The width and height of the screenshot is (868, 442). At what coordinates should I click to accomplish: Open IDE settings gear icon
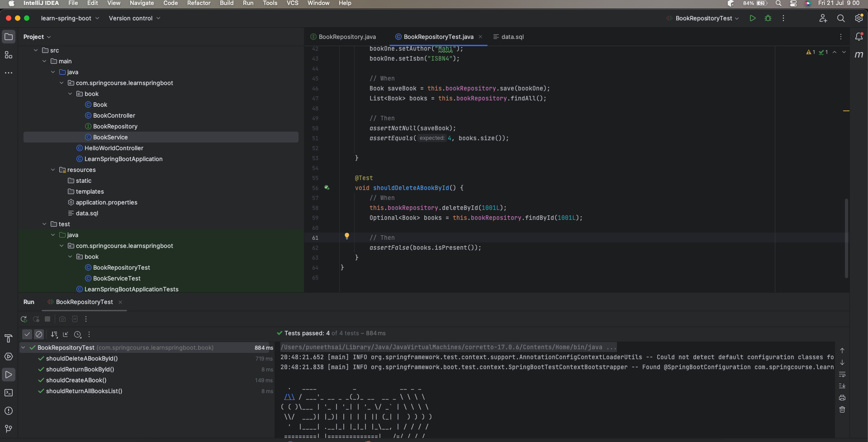click(859, 18)
